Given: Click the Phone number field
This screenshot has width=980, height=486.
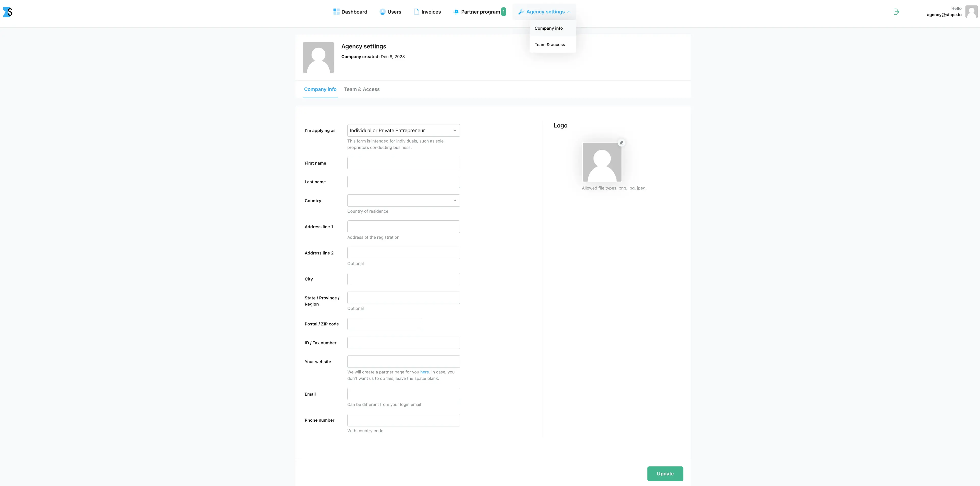Looking at the screenshot, I should tap(404, 420).
